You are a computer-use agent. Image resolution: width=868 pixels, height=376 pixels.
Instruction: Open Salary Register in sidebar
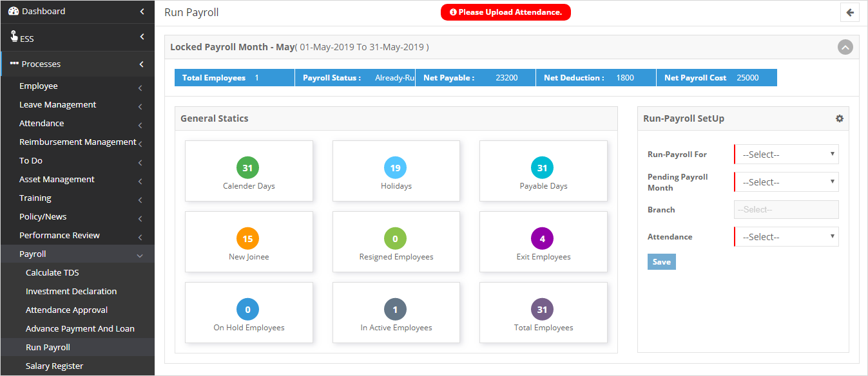[55, 366]
